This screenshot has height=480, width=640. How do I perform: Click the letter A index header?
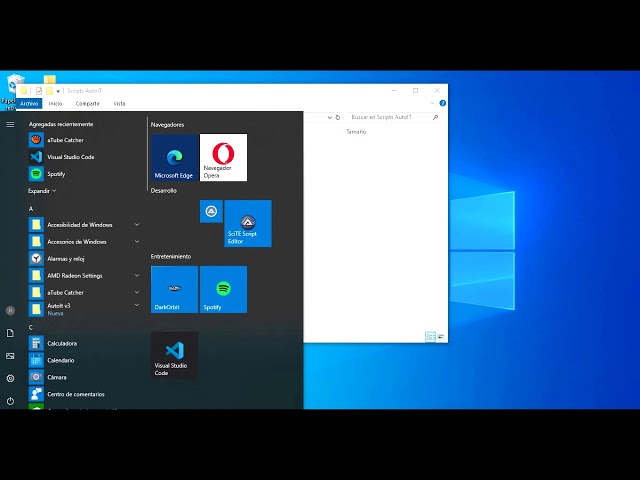[x=31, y=209]
